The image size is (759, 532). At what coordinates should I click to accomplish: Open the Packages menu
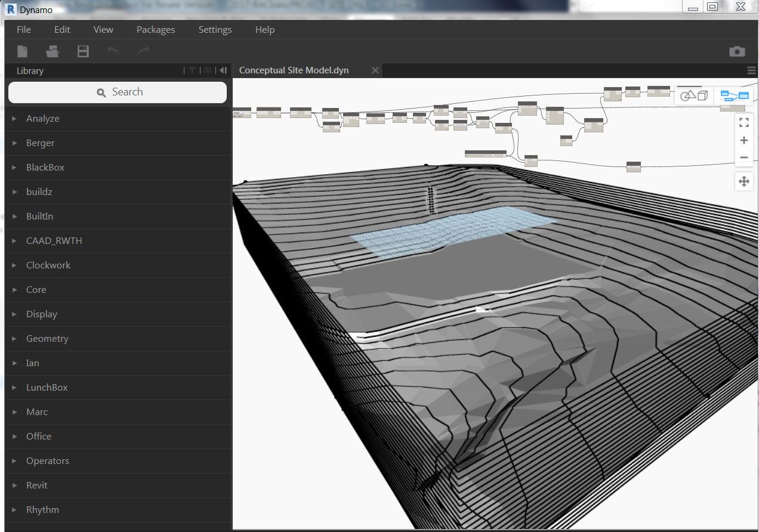pyautogui.click(x=155, y=29)
